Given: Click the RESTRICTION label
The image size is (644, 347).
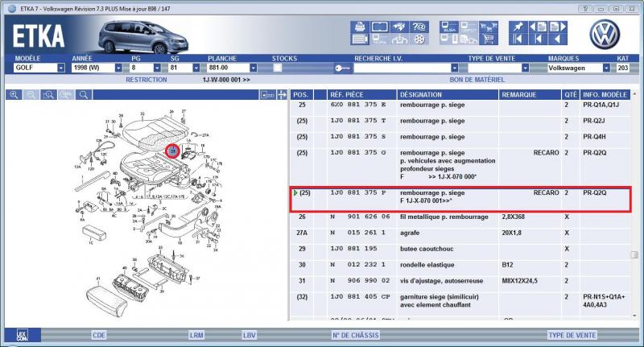Looking at the screenshot, I should (x=147, y=80).
